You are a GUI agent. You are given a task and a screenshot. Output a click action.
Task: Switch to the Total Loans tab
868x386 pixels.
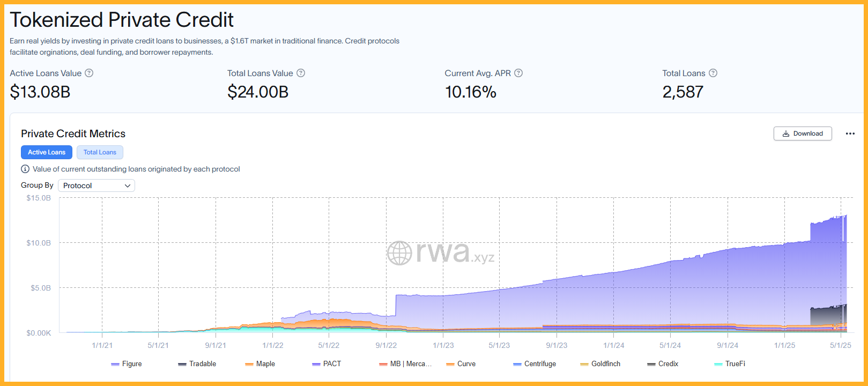point(100,152)
